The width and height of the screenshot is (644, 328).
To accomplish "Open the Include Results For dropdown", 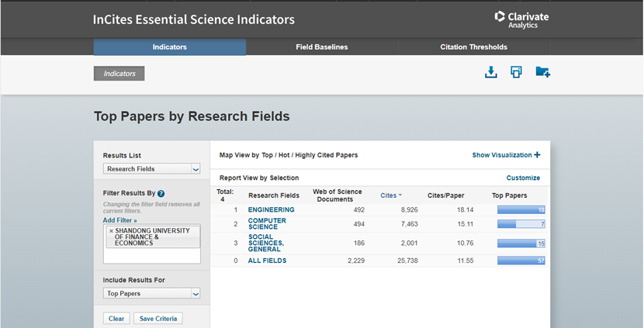I will 152,294.
